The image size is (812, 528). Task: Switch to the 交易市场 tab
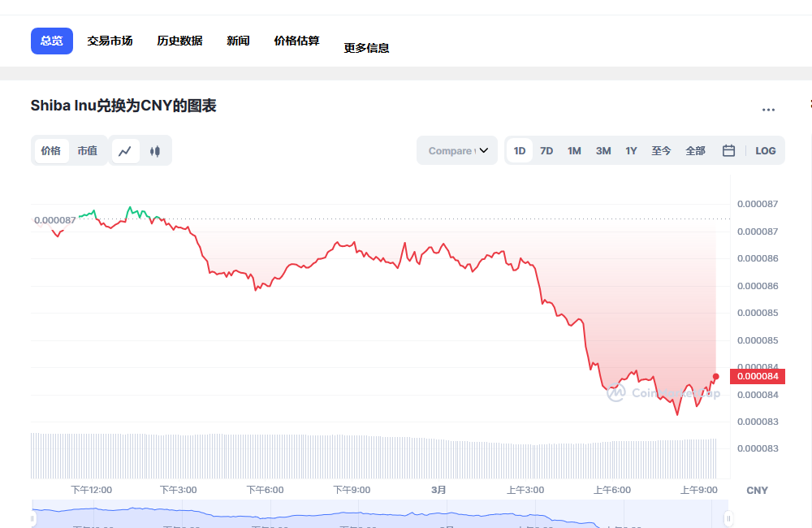pos(110,41)
